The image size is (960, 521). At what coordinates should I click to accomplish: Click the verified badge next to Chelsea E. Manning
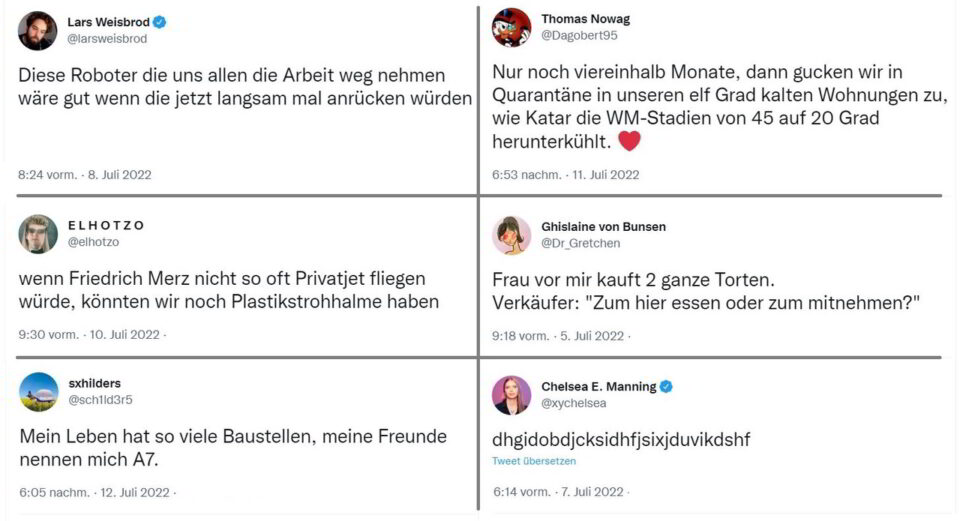click(x=666, y=386)
